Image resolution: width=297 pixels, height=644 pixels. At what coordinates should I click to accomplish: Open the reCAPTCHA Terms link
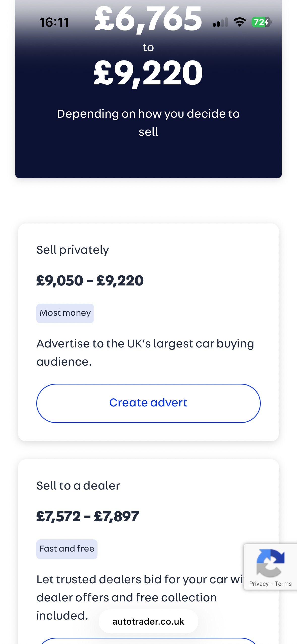pos(283,584)
